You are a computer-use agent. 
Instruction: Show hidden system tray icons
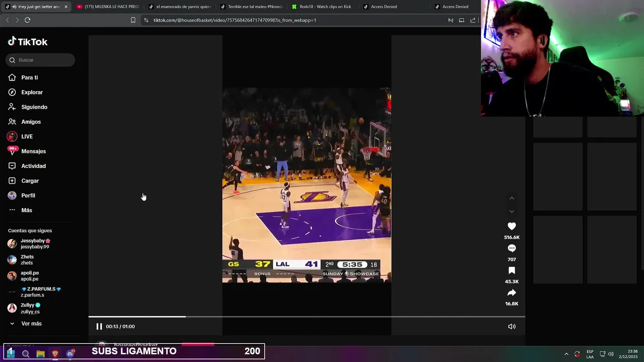[566, 354]
